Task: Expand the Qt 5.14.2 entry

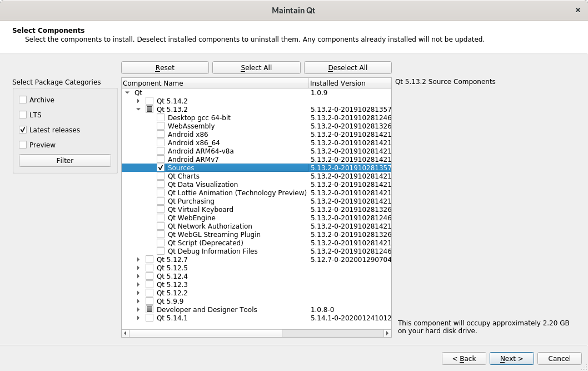Action: 138,101
